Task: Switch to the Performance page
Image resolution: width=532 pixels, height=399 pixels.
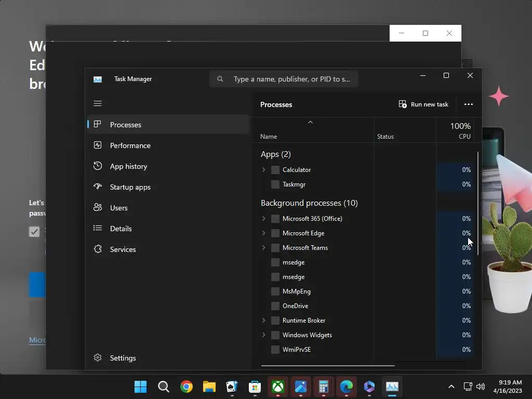Action: (169, 145)
